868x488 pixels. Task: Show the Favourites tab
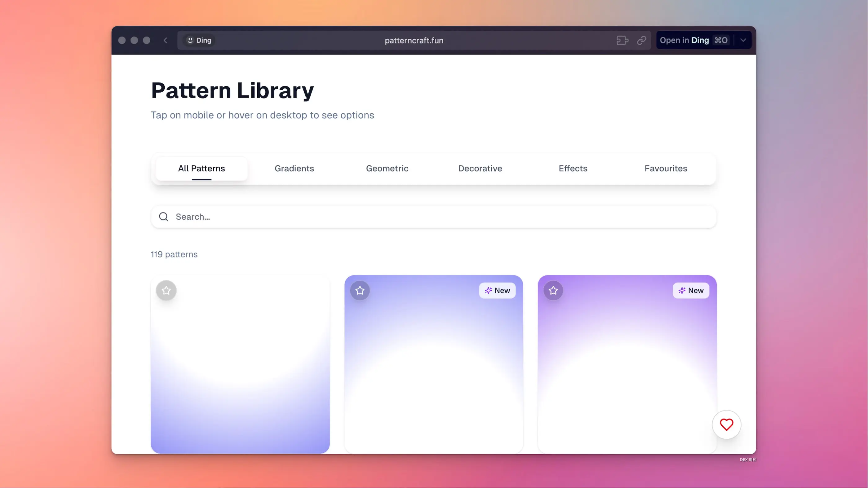(666, 168)
